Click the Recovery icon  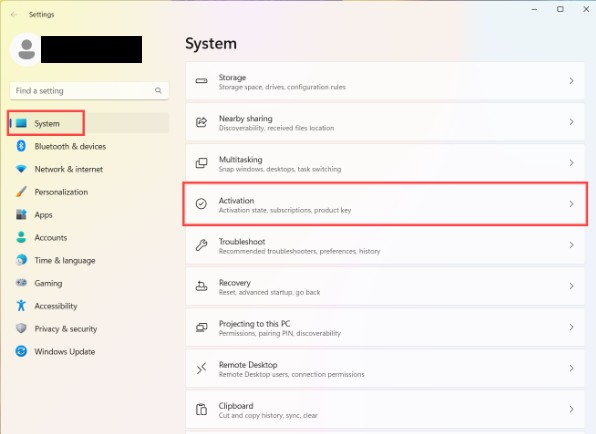(201, 286)
